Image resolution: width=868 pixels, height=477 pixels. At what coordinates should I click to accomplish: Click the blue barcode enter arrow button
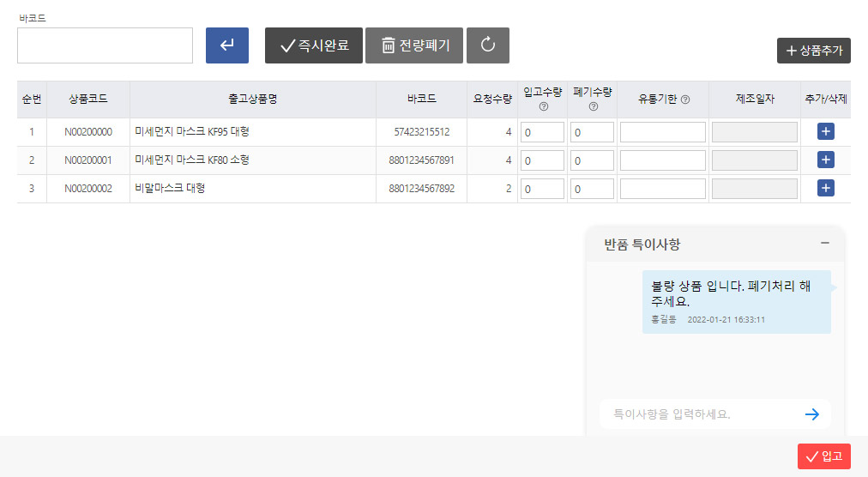click(227, 45)
